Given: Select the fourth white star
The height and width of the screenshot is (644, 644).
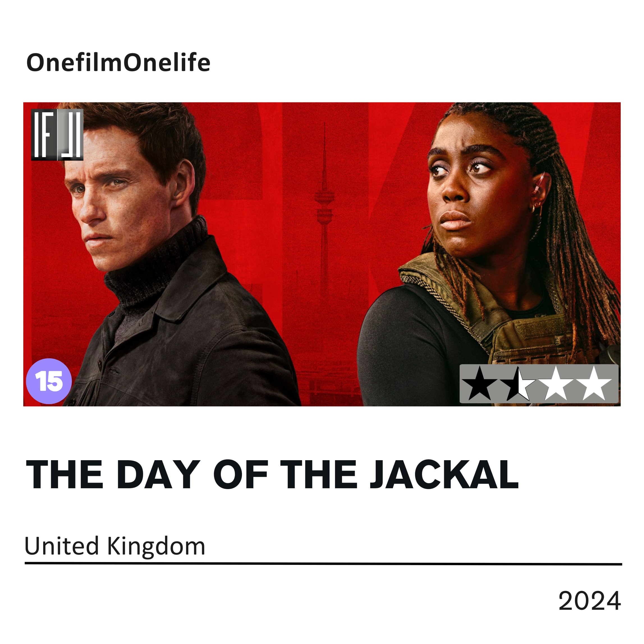Looking at the screenshot, I should tap(594, 384).
